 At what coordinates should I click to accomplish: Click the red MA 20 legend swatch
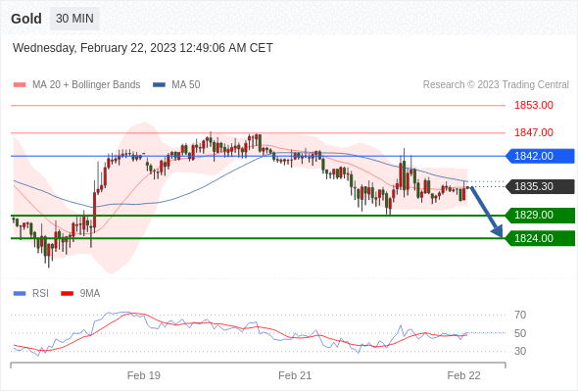pos(20,85)
